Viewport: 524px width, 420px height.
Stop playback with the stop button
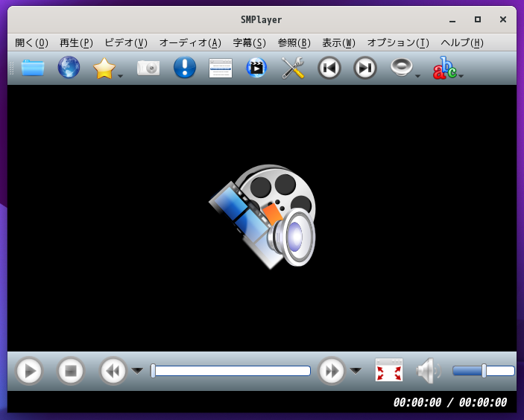coord(71,371)
